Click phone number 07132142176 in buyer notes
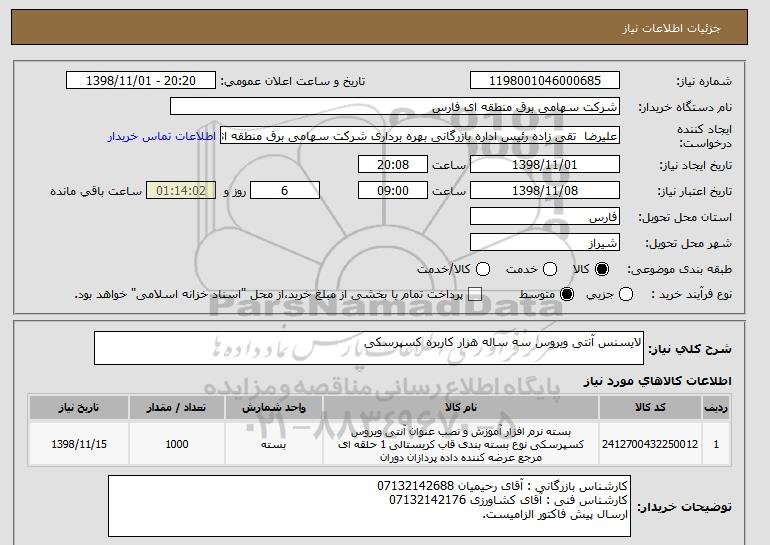Screen dimensions: 770x545 click(427, 500)
